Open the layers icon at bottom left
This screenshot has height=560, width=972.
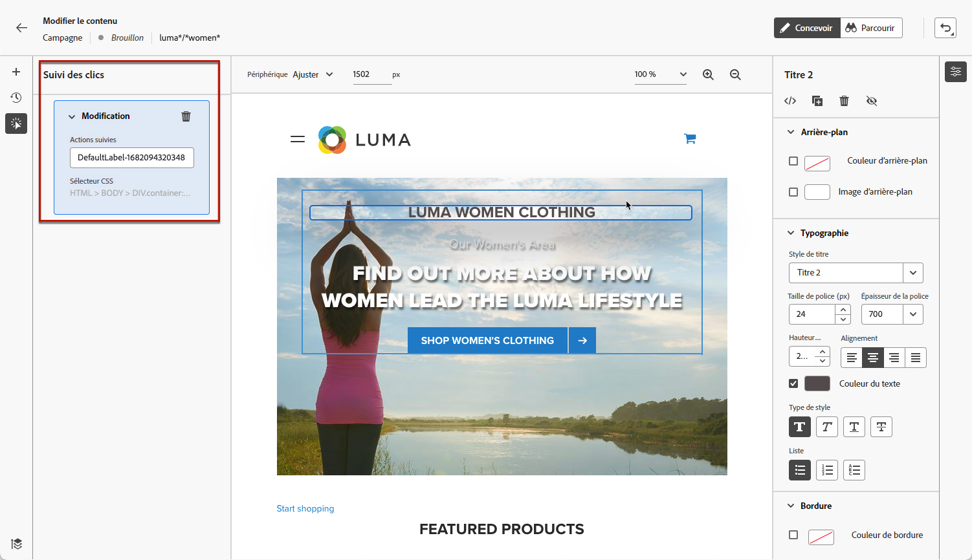pyautogui.click(x=16, y=544)
